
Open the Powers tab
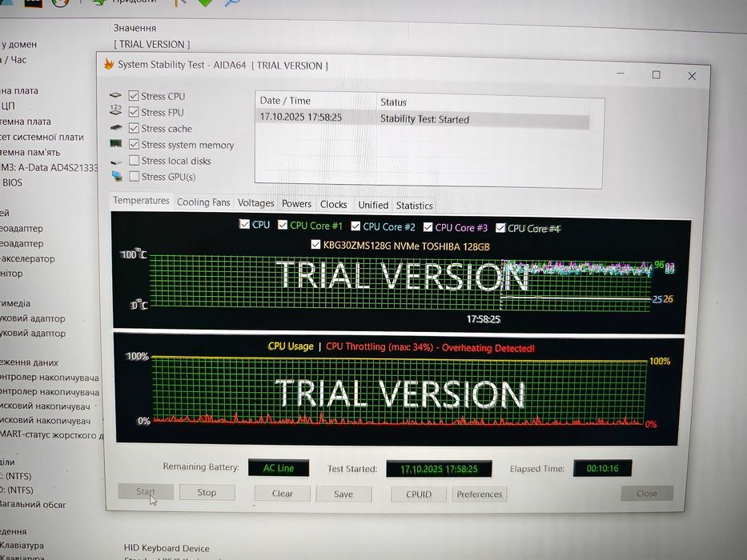296,203
